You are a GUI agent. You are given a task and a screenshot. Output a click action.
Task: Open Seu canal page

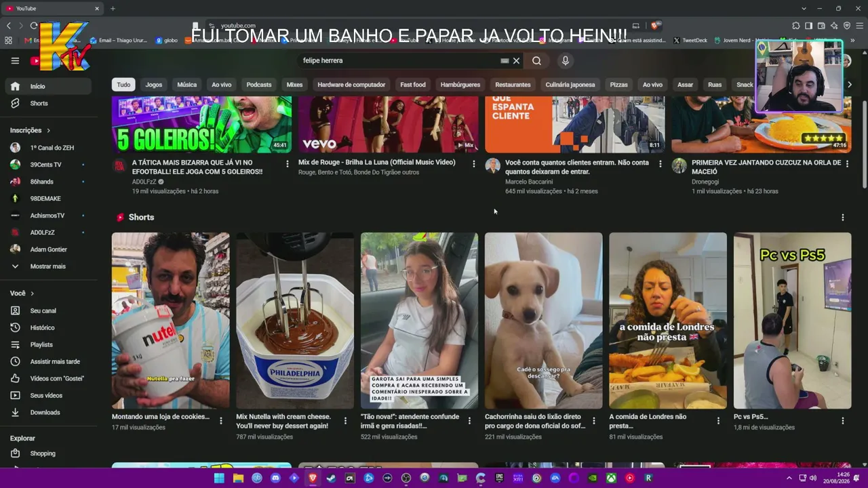(47, 310)
